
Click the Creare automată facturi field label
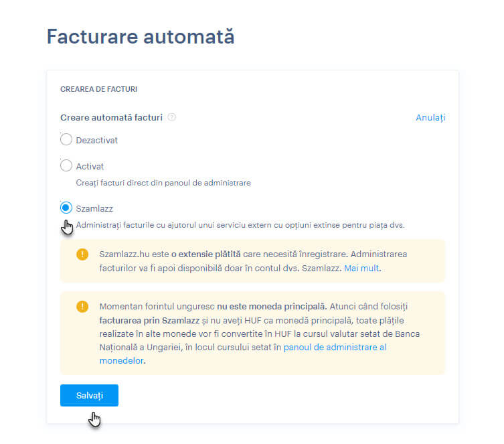111,118
